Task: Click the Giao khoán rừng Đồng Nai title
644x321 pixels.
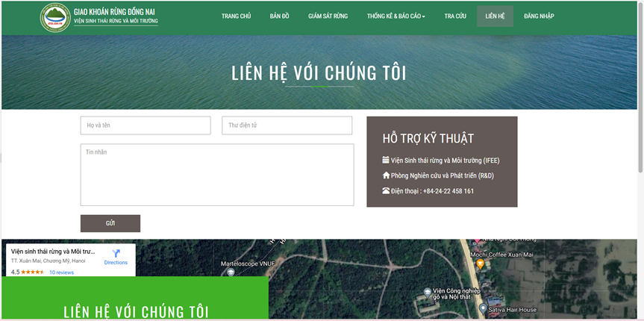Action: click(x=115, y=12)
